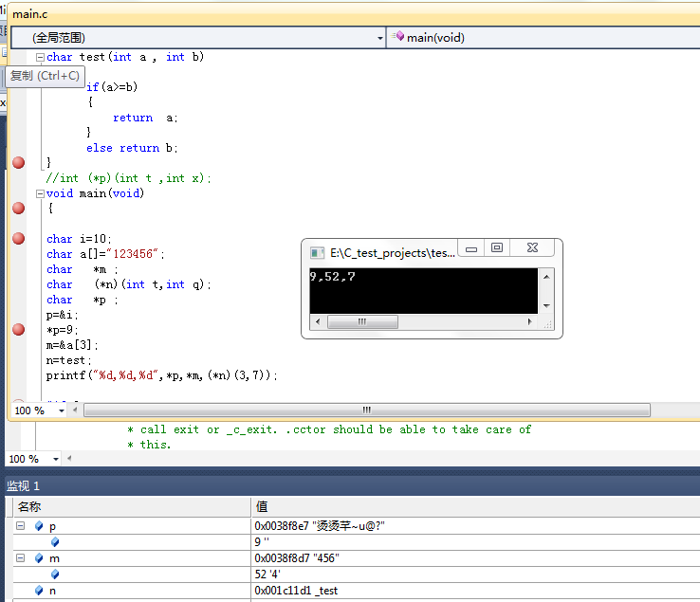Collapse watch variable m
Viewport: 700px width, 602px height.
[20, 557]
